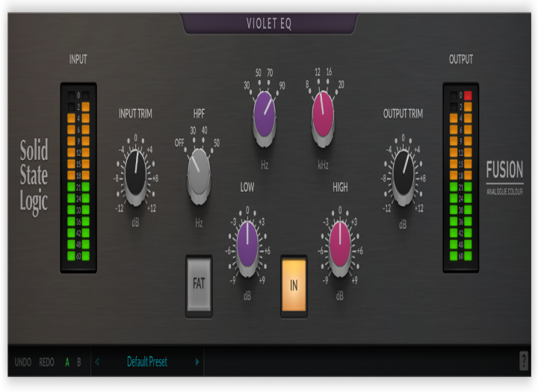Click the HIGH band label
Viewport: 538px width, 392px height.
coord(340,187)
